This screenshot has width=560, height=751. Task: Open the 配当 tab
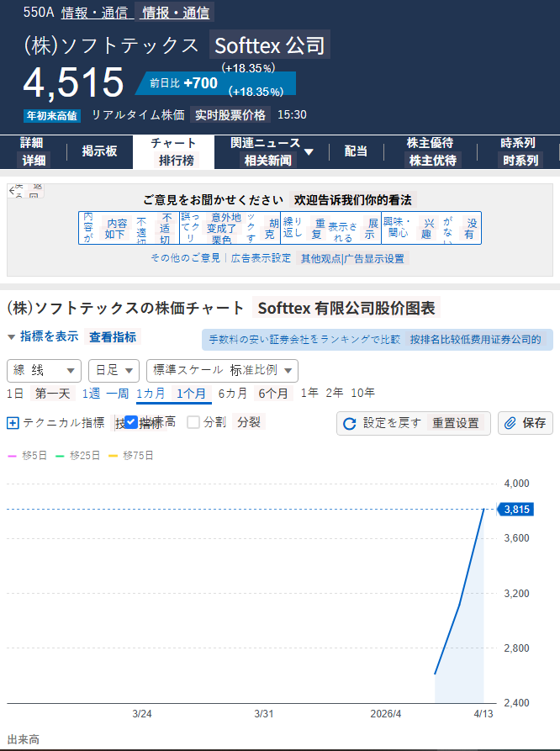coord(356,151)
